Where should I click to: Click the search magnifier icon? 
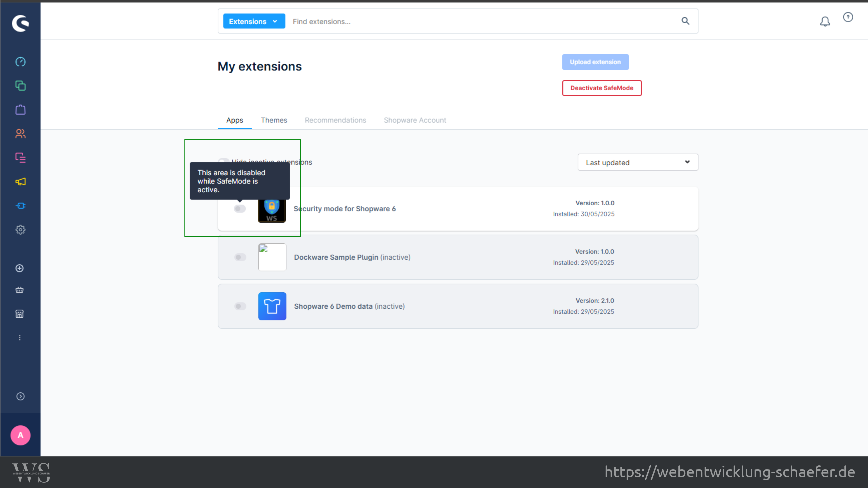685,21
